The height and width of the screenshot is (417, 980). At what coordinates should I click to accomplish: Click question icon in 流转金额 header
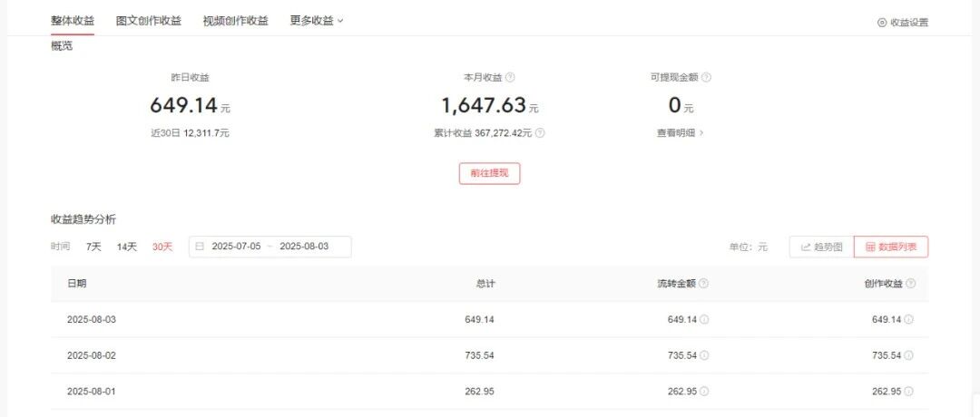coord(704,284)
